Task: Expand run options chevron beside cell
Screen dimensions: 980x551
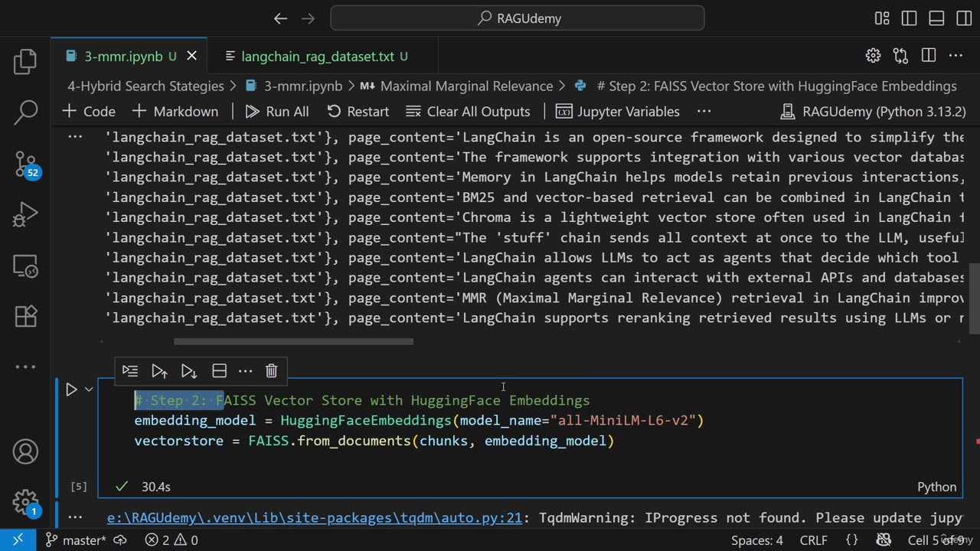Action: pos(89,390)
